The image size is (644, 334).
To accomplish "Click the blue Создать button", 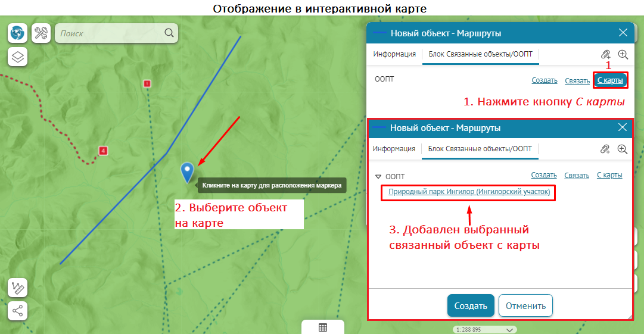I will coord(471,306).
